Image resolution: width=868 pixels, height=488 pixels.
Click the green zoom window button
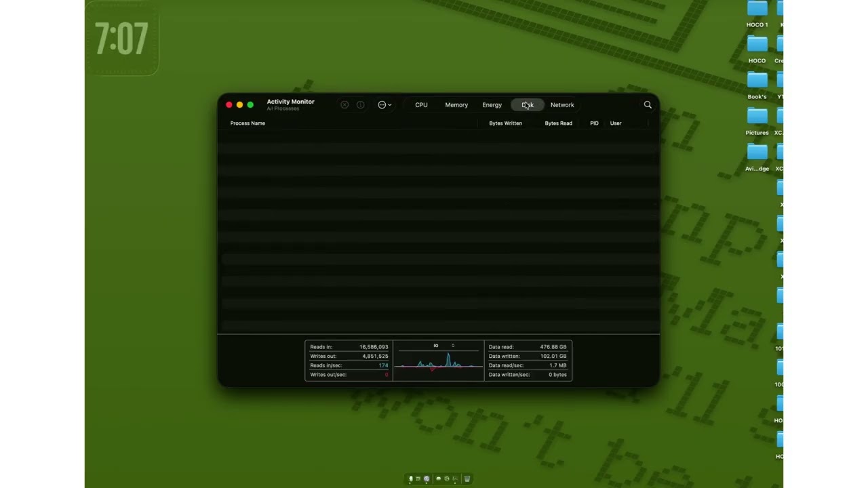pyautogui.click(x=250, y=105)
